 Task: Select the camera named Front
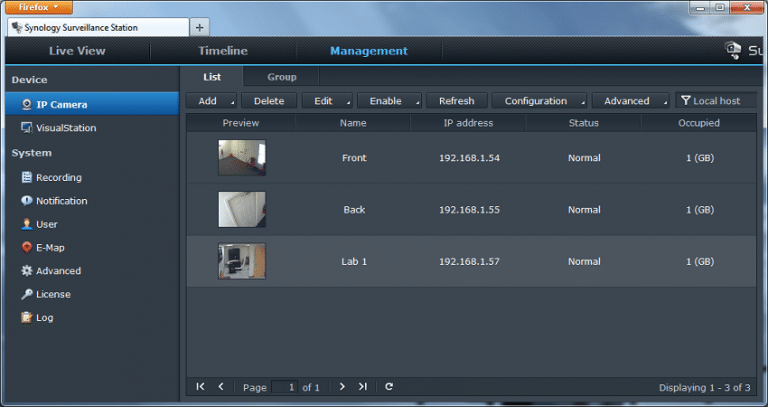click(x=354, y=158)
